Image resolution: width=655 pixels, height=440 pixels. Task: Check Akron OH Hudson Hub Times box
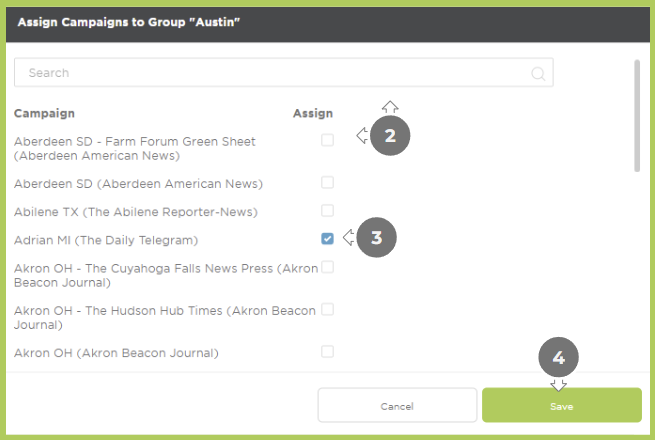coord(328,310)
